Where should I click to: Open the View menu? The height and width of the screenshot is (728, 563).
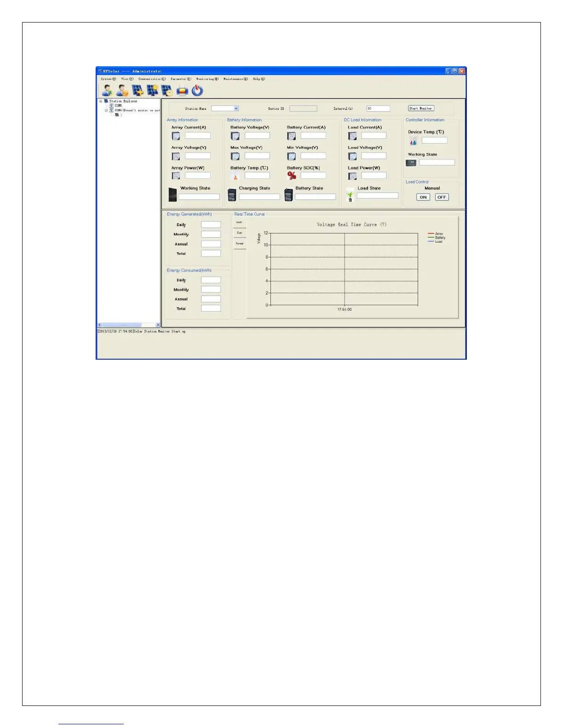click(x=127, y=79)
